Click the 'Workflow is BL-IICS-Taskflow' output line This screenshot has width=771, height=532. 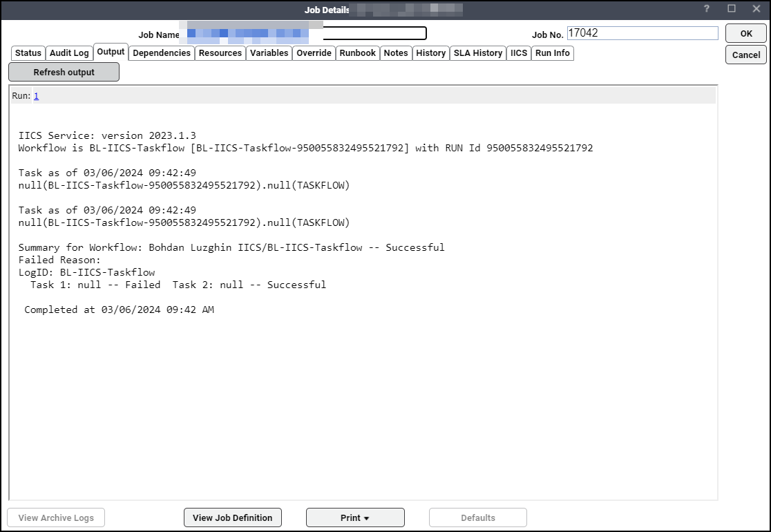pos(305,148)
